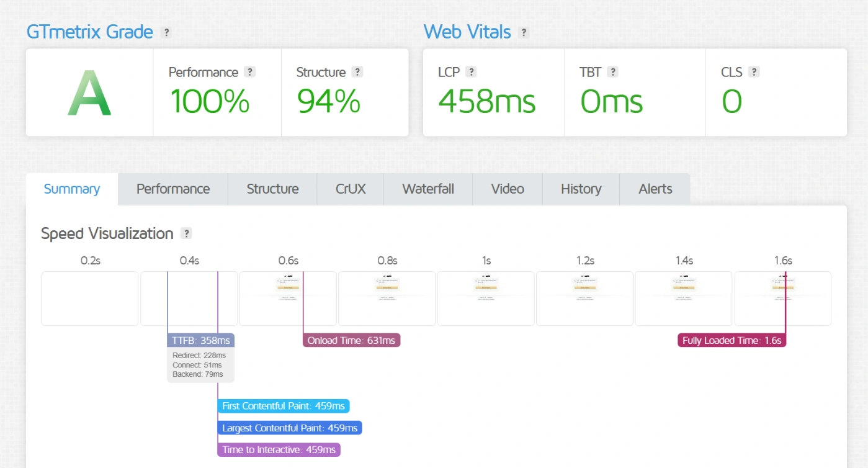
Task: Click the Onload Time: 631ms marker
Action: (351, 340)
